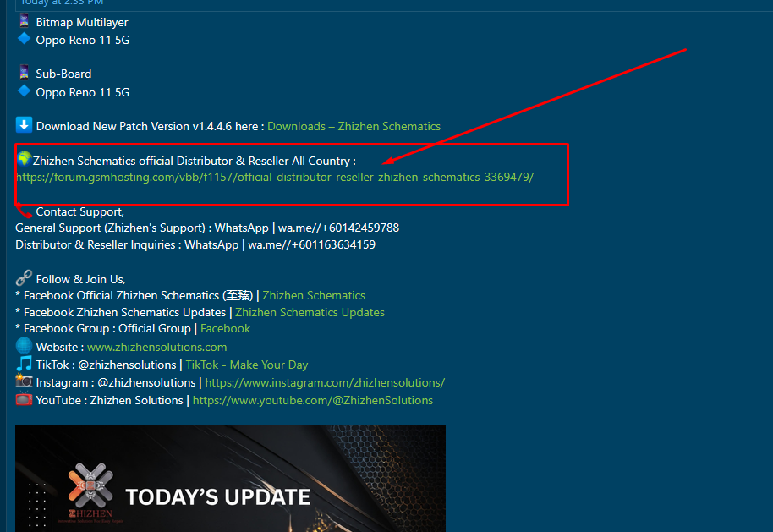The image size is (773, 532).
Task: Click the chain link icon beside Follow & Join Us
Action: click(24, 277)
